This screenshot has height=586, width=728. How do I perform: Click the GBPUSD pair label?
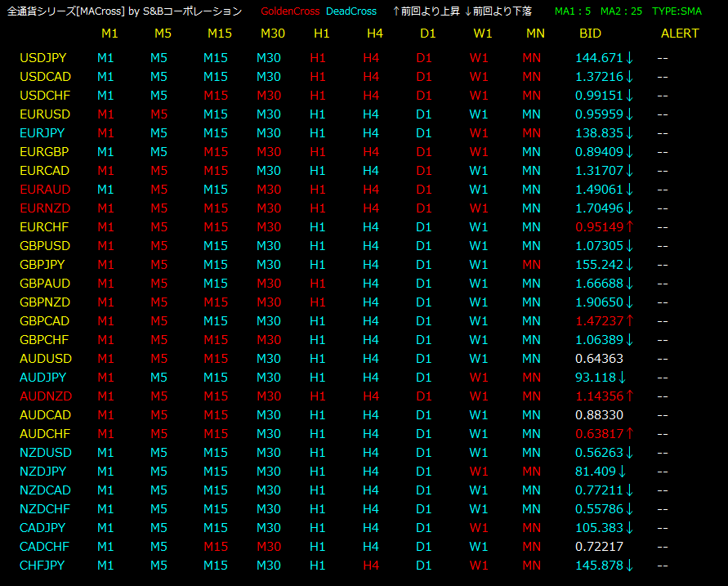point(45,246)
